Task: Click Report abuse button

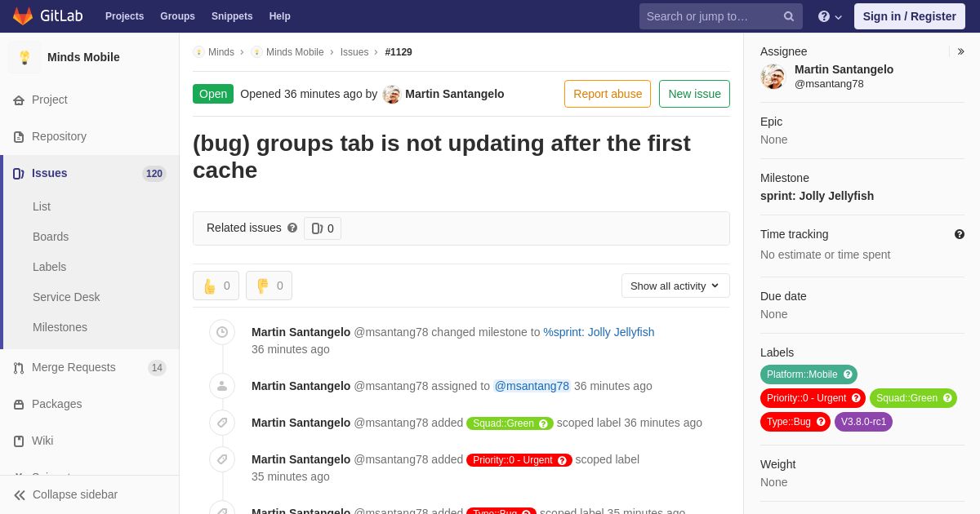Action: tap(608, 94)
